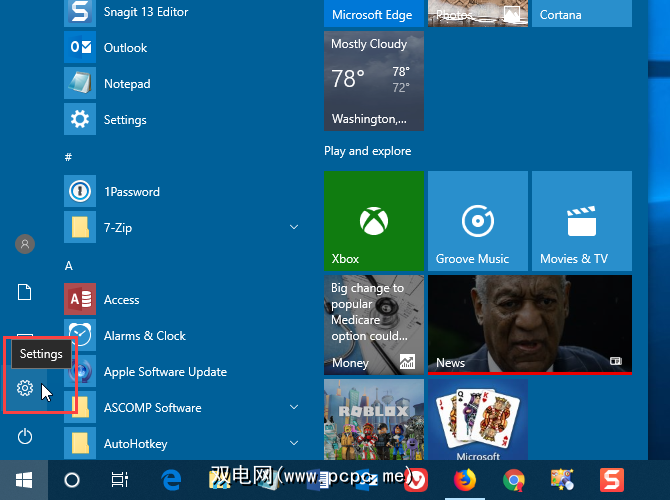The width and height of the screenshot is (670, 500).
Task: Click the Settings gear in left rail
Action: [25, 388]
